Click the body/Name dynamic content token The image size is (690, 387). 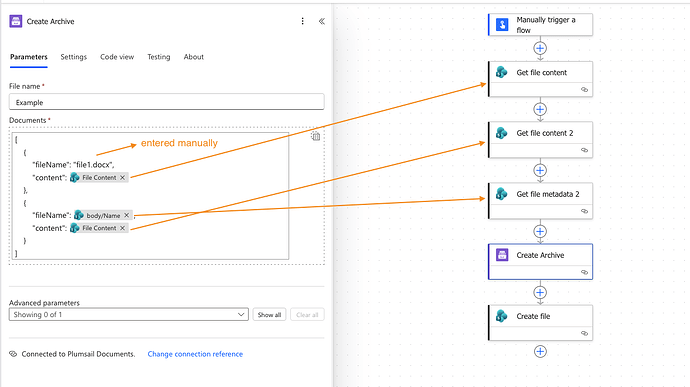pos(103,215)
